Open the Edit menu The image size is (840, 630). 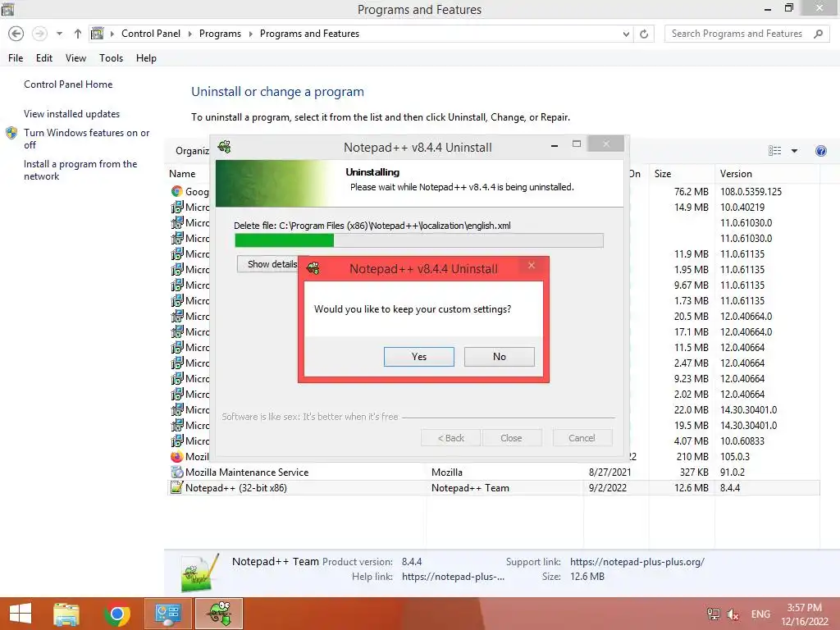tap(44, 58)
